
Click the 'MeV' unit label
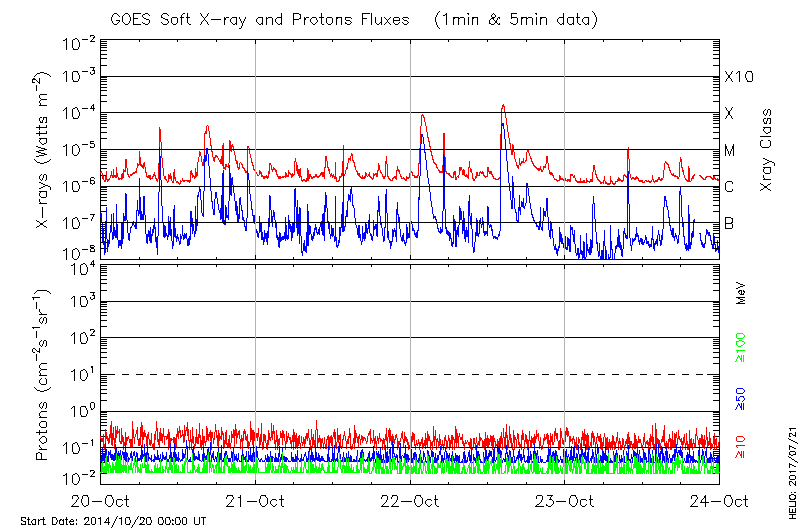pos(741,292)
